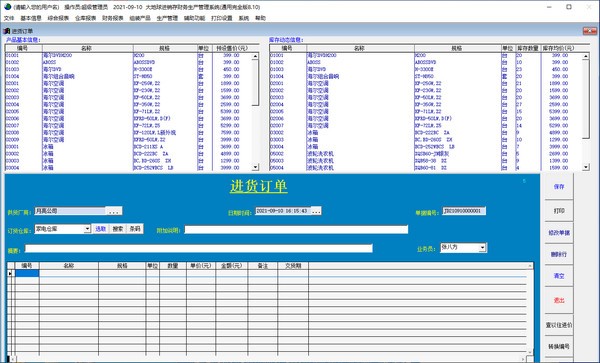600x363 pixels.
Task: Click the 搜索 button beside warehouse dropdown
Action: [x=118, y=229]
